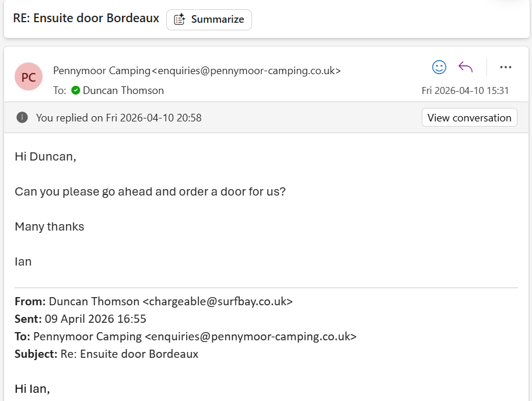The height and width of the screenshot is (401, 532).
Task: Select recipient Duncan Thomson on To line
Action: tap(123, 90)
